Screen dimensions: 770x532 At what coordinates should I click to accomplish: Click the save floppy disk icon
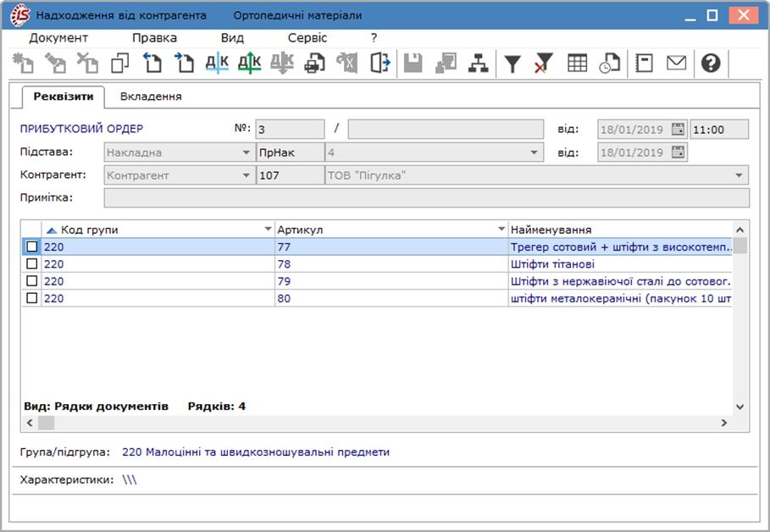pos(413,63)
